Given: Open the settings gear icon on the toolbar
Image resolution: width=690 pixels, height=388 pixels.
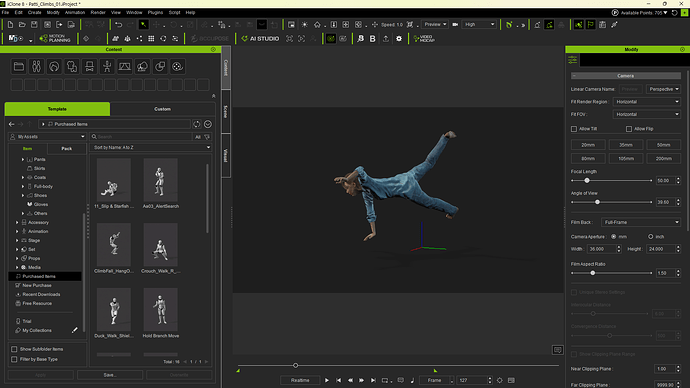Looking at the screenshot, I should coord(399,39).
